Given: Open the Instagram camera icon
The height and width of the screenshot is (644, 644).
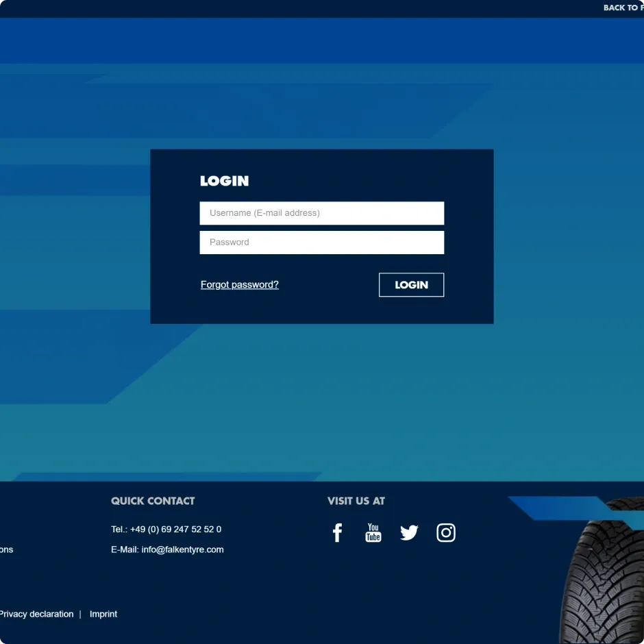Looking at the screenshot, I should tap(446, 532).
